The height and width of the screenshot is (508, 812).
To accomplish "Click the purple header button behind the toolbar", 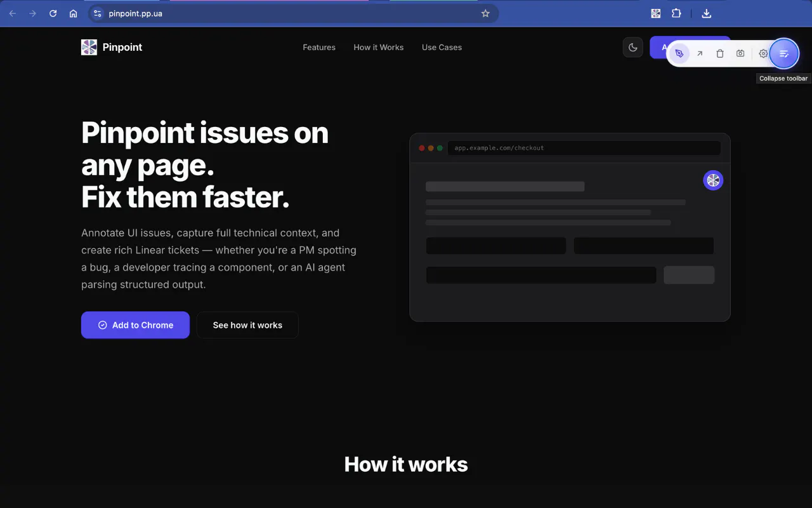I will point(658,47).
